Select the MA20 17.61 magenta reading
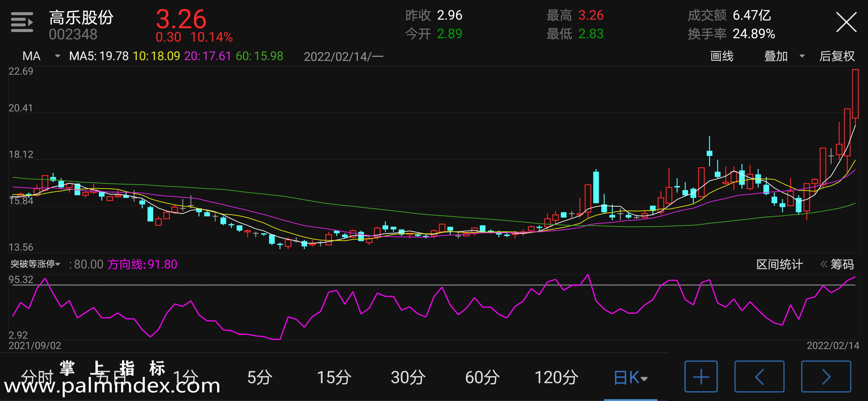This screenshot has width=868, height=401. click(208, 56)
